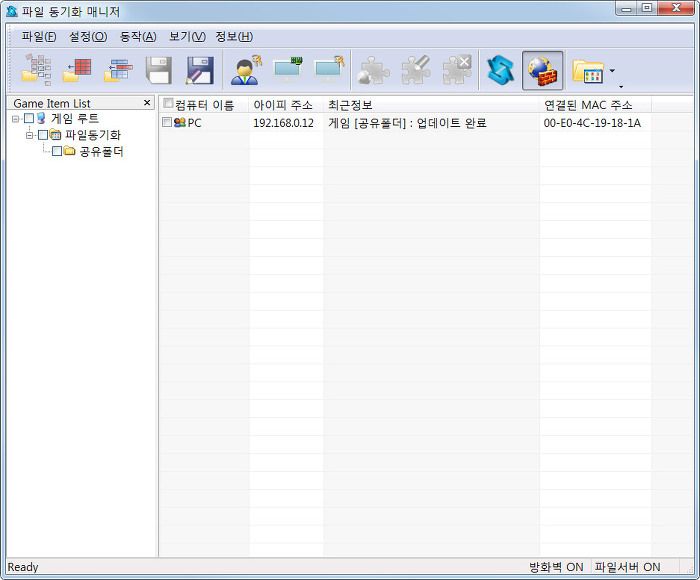Click the 공유폴더 folder icon

point(69,151)
